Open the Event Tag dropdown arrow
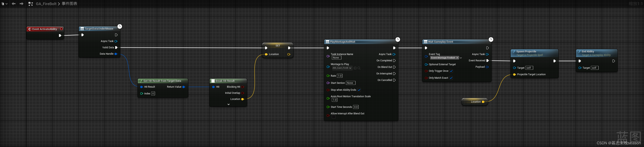644x147 pixels. 461,58
